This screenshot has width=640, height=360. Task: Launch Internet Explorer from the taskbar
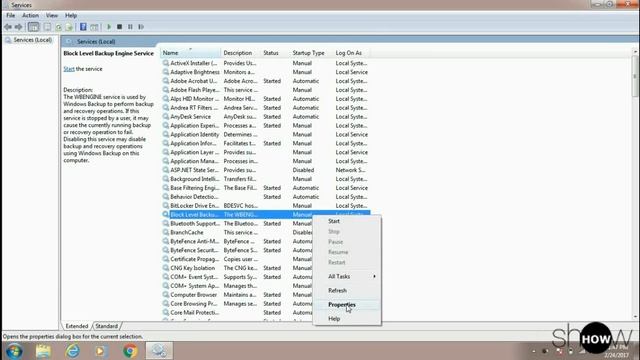pyautogui.click(x=73, y=351)
